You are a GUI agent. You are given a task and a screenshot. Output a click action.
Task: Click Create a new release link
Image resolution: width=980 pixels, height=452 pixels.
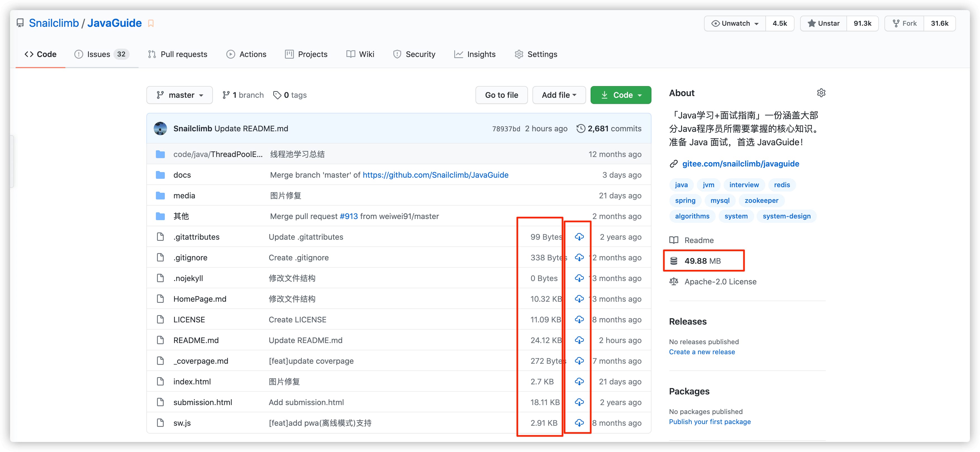[702, 352]
